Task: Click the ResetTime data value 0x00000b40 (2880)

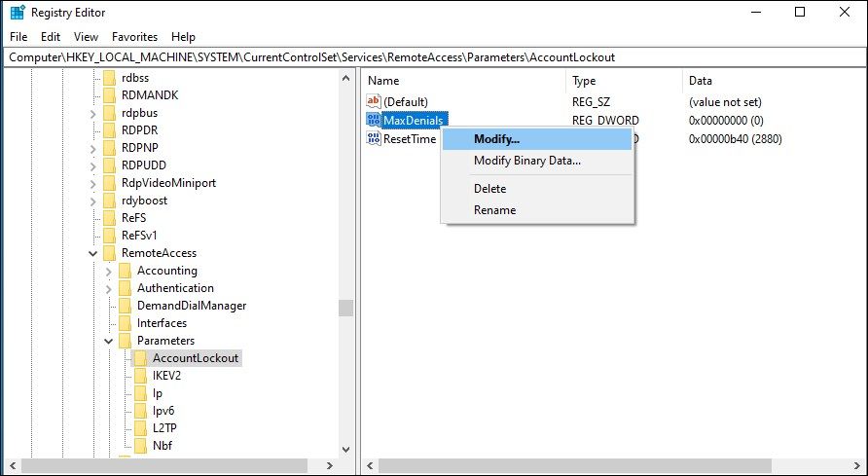Action: [x=735, y=139]
